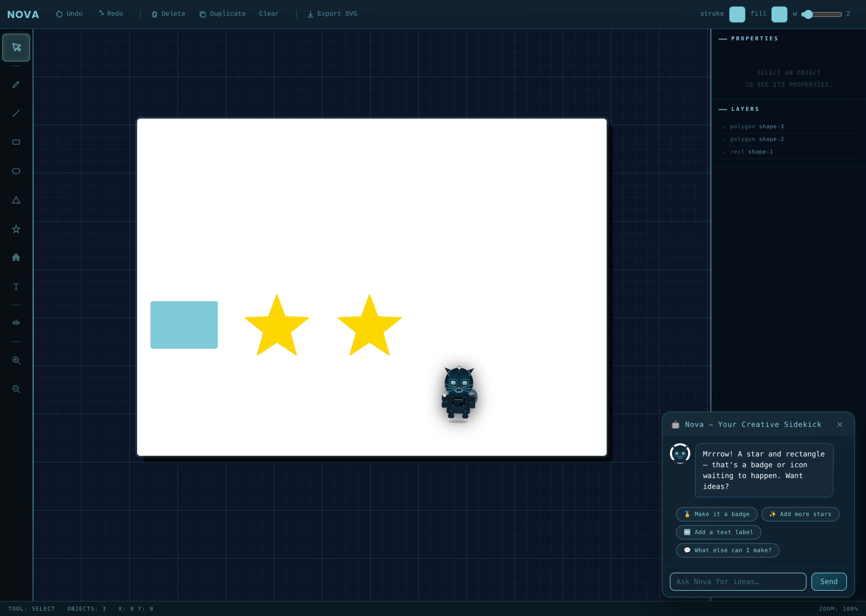Viewport: 866px width, 616px height.
Task: Open the fill color swatch
Action: (779, 14)
